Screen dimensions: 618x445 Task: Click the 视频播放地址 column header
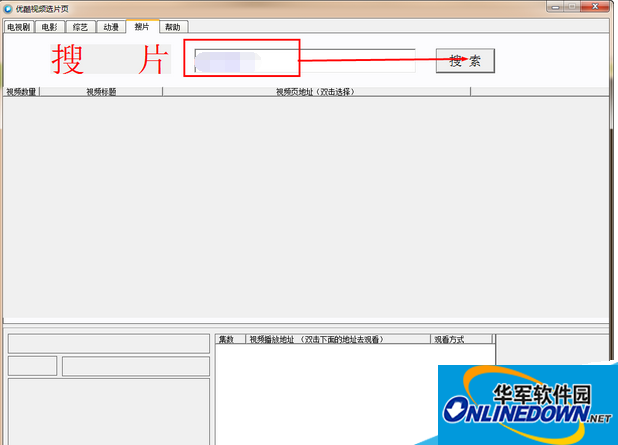click(338, 339)
